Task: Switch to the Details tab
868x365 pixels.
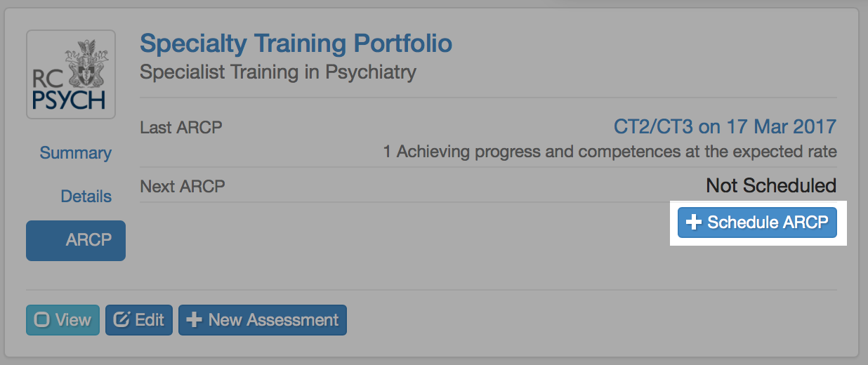Action: click(x=86, y=197)
